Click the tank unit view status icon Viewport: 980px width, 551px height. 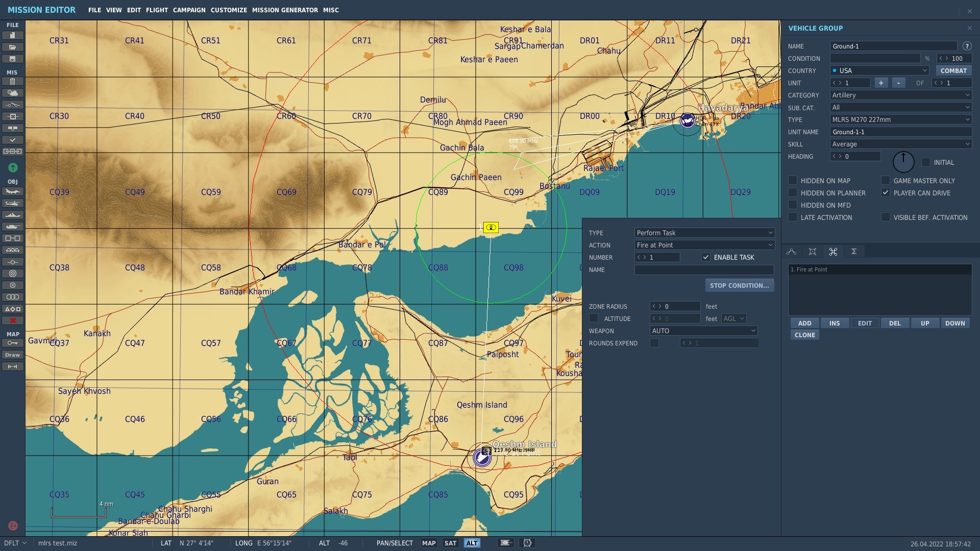coord(506,543)
